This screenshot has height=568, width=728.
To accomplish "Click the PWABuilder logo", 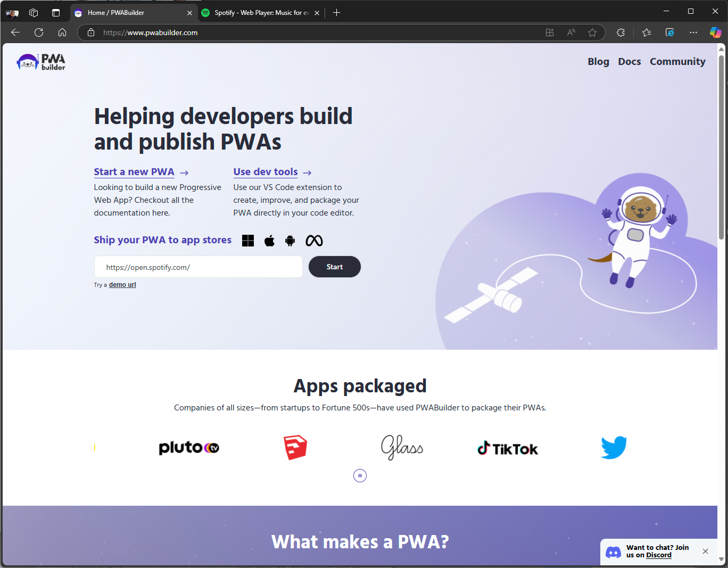I will 41,62.
